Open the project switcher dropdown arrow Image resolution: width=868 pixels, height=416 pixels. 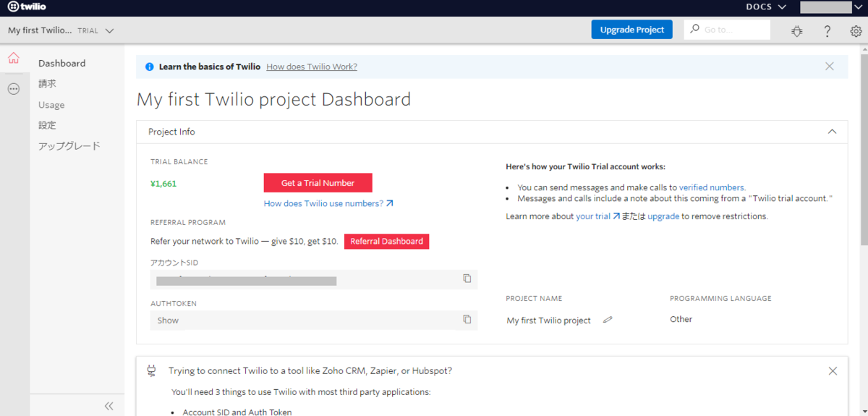coord(109,31)
